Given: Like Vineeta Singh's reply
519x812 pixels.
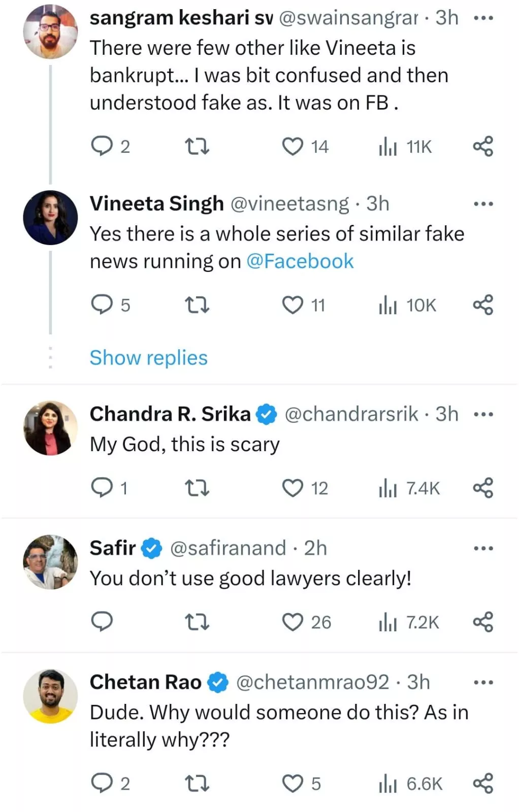Looking at the screenshot, I should click(x=293, y=305).
